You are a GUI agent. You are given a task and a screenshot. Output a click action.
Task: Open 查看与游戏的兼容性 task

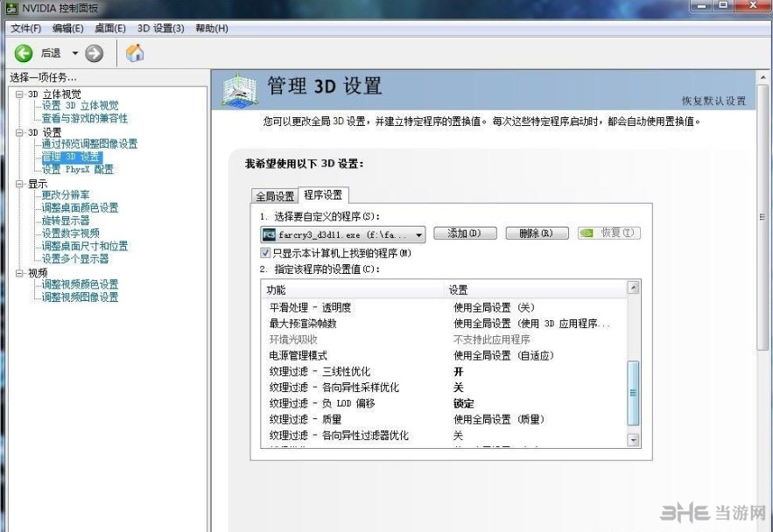click(84, 118)
